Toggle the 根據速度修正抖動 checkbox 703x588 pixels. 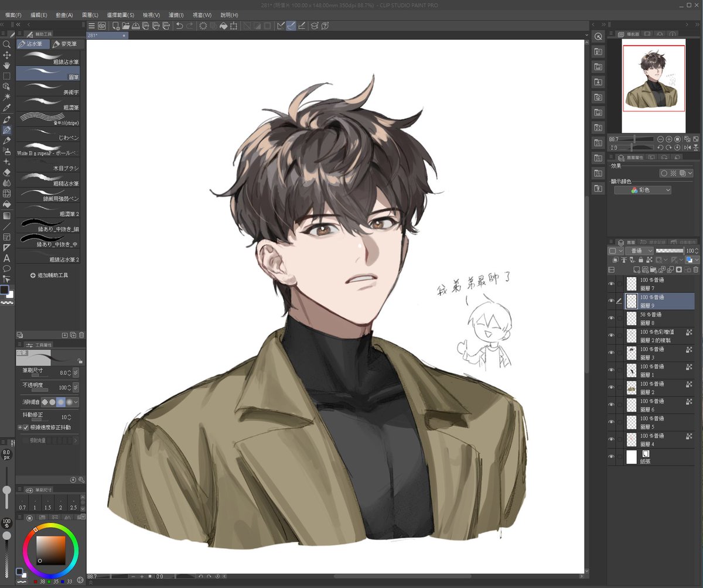coord(26,428)
